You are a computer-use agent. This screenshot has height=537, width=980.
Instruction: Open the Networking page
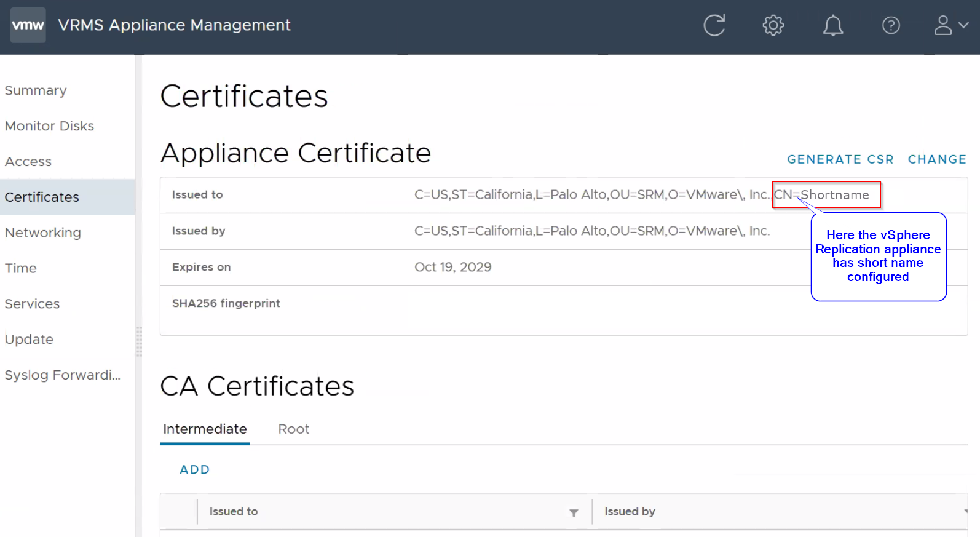click(x=43, y=233)
